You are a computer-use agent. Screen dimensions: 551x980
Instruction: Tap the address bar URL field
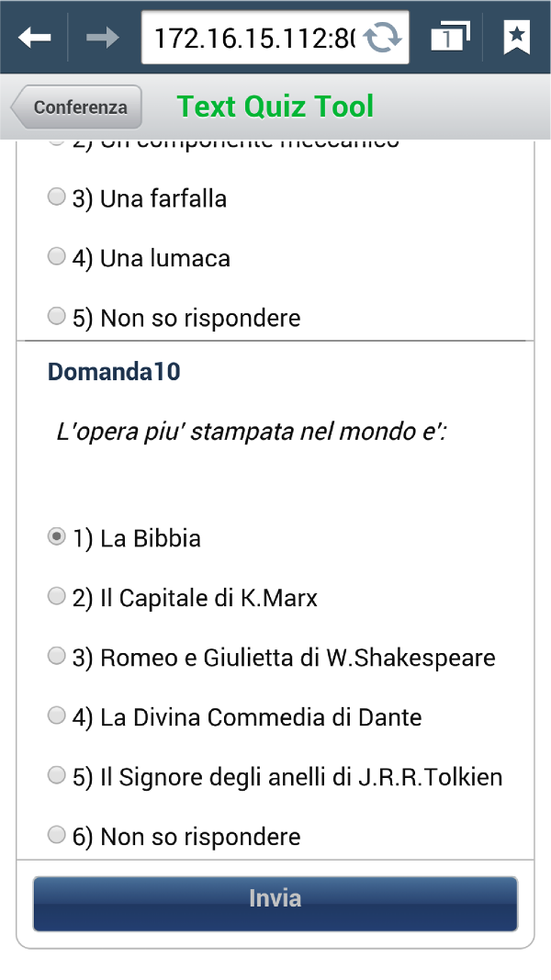[x=253, y=38]
